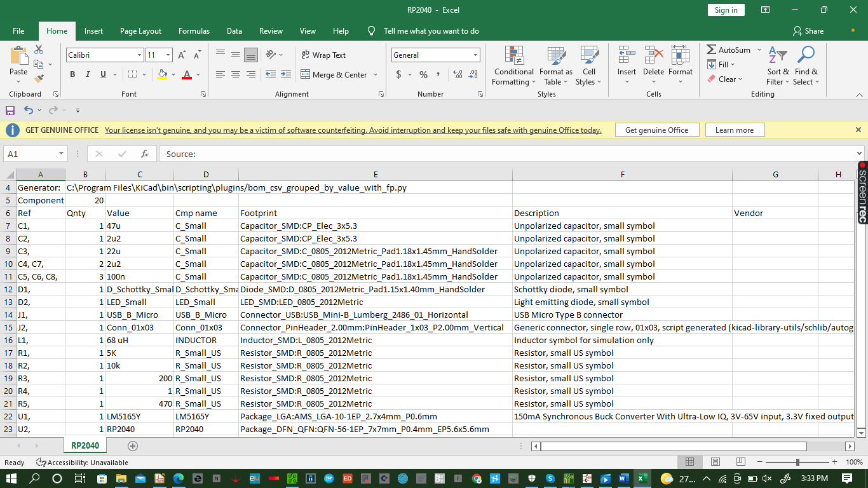Click the formula bar showing Source:
This screenshot has height=488, width=868.
[x=506, y=154]
